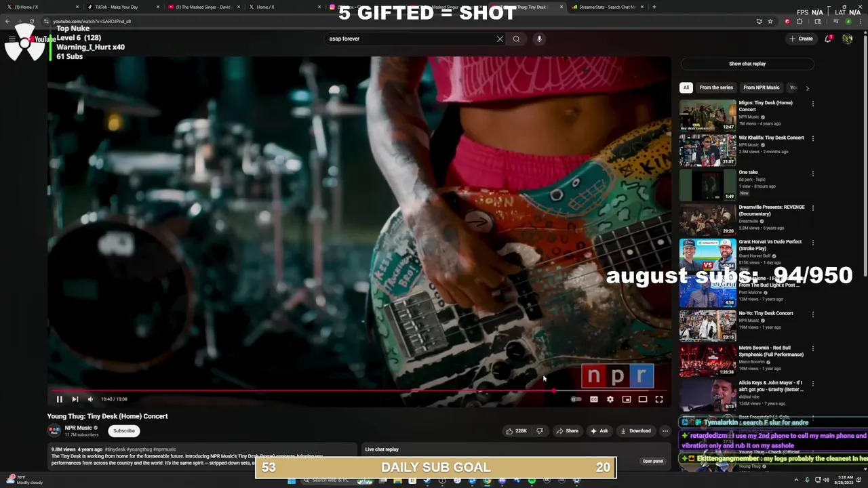Open Dreamville Presents: REVENGE documentary thumbnail
Screen dimensions: 868x488
click(x=707, y=220)
